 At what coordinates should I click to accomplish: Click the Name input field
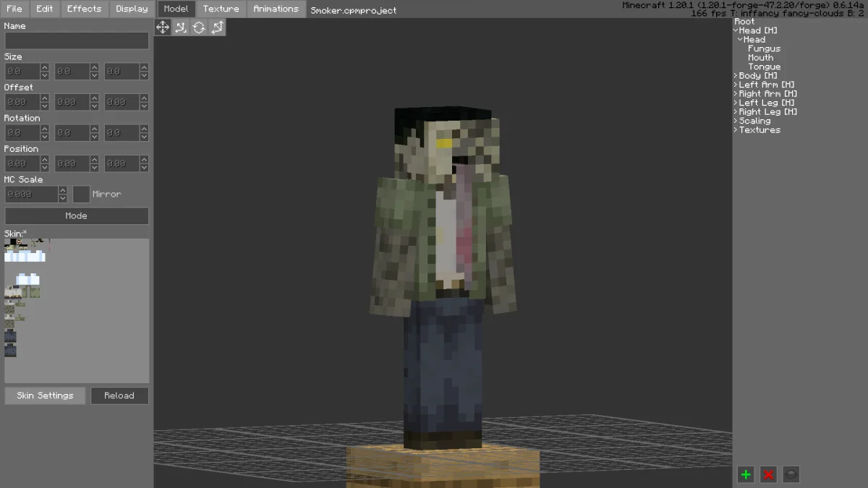pos(77,40)
